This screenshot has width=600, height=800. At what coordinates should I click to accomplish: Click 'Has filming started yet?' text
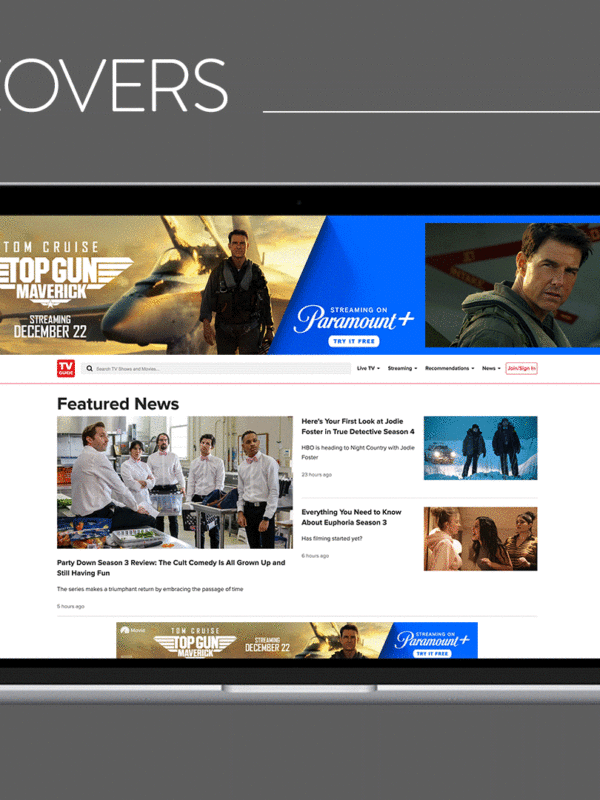pyautogui.click(x=332, y=538)
